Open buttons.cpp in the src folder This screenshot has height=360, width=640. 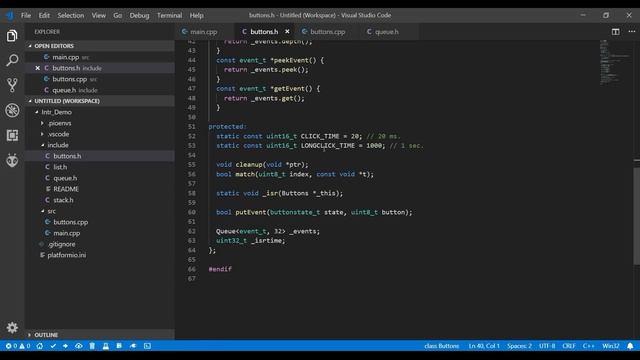100,222
